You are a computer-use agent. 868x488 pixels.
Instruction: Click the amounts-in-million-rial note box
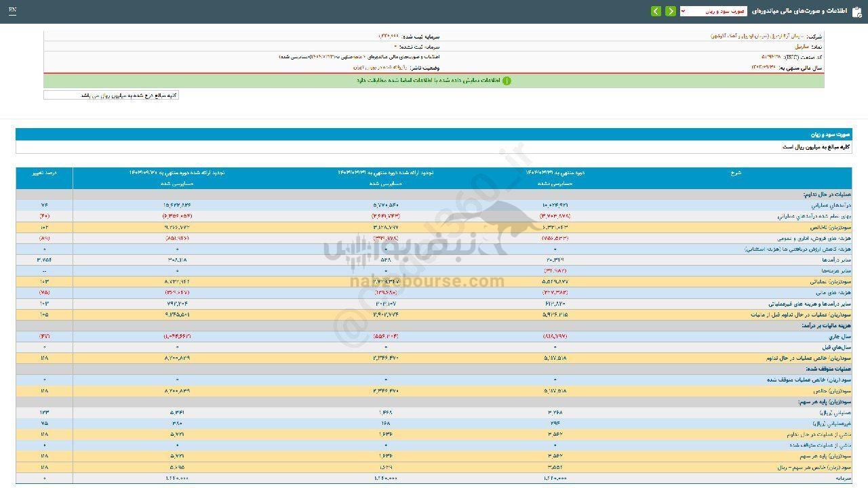111,96
